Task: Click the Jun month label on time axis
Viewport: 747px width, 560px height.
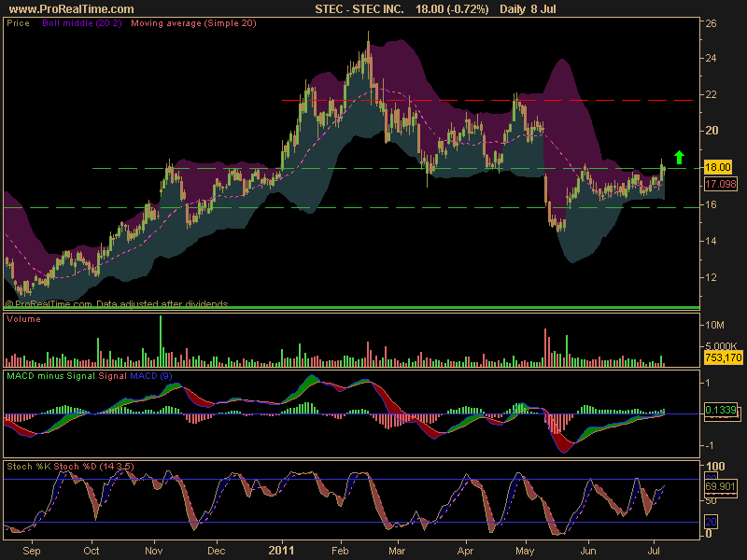Action: click(588, 551)
